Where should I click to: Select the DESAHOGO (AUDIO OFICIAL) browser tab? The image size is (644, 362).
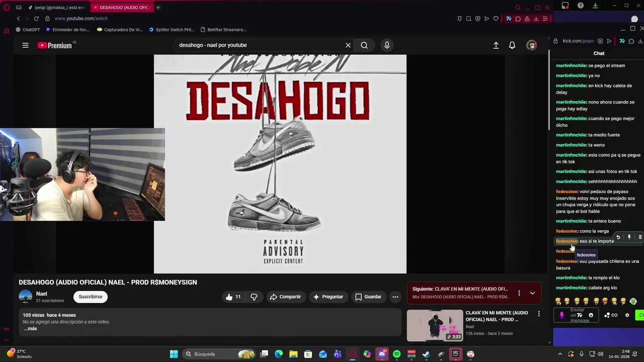(x=122, y=8)
